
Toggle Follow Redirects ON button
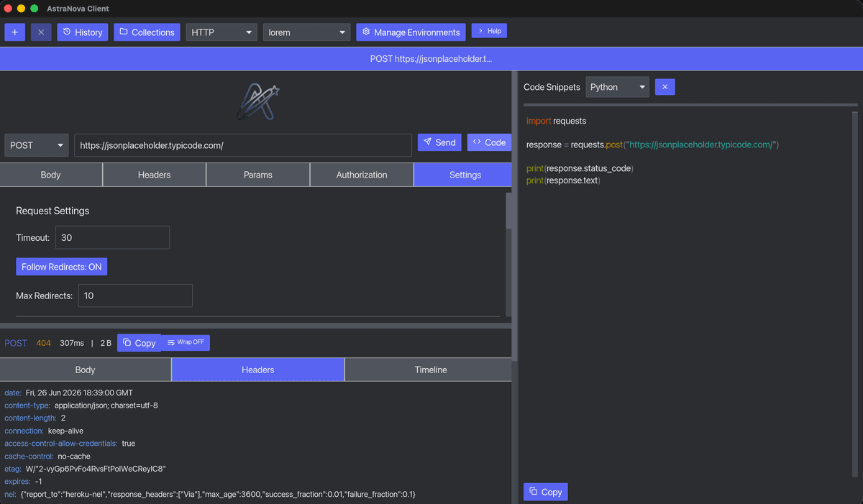[x=61, y=267]
